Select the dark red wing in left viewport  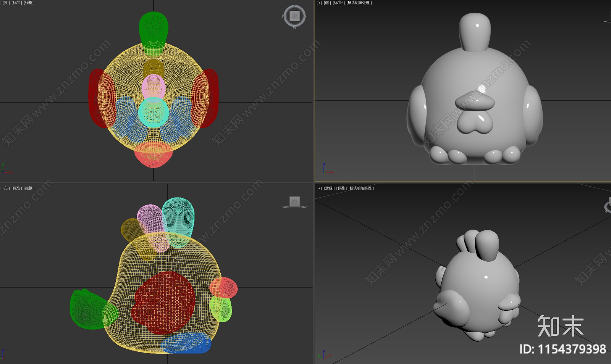point(163,303)
